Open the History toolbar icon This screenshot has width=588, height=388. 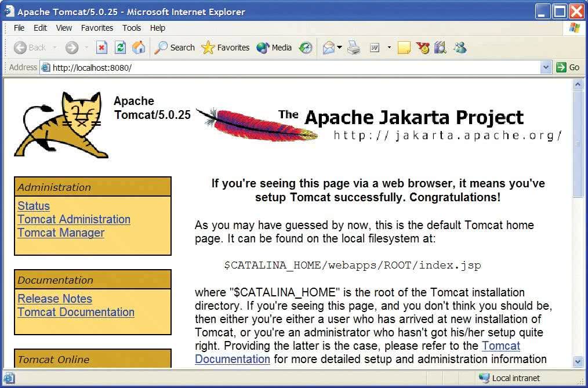point(306,48)
